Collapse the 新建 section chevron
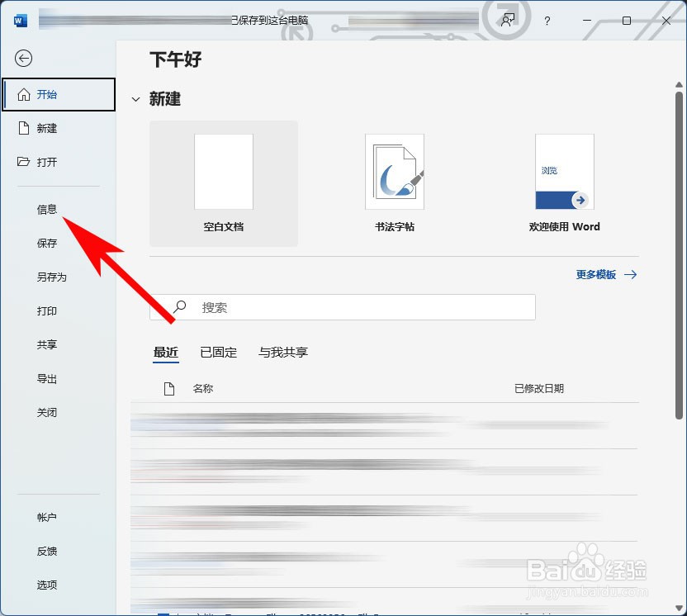The image size is (687, 616). point(135,99)
